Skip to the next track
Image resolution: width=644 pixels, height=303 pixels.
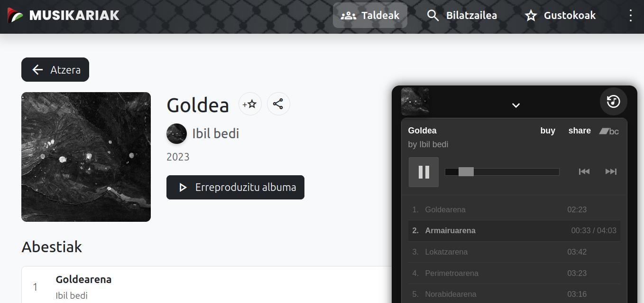(611, 171)
